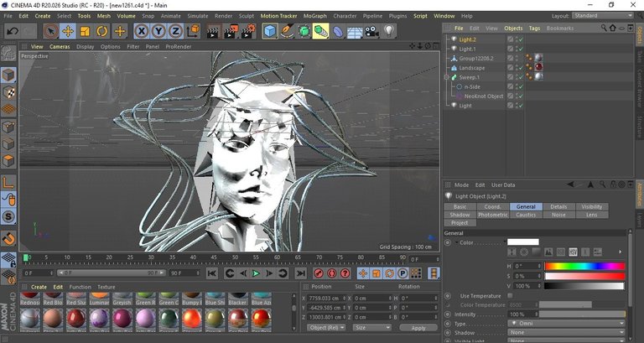Open the Layout Standard dropdown

click(602, 16)
